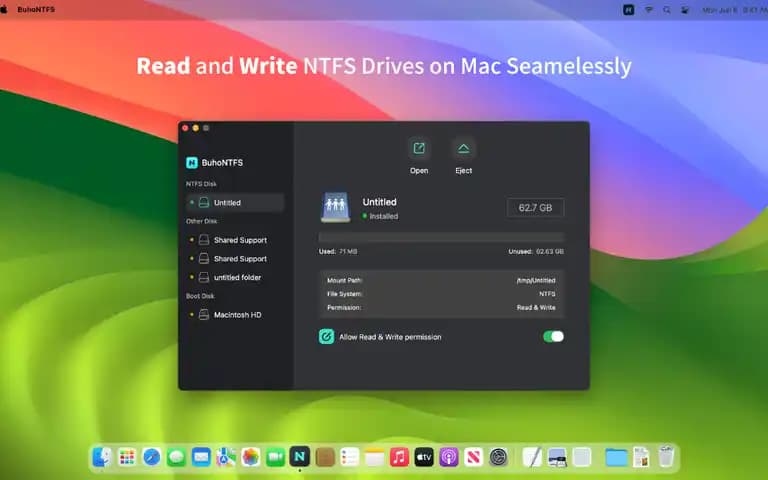Viewport: 768px width, 480px height.
Task: Open Mail from the Dock
Action: pyautogui.click(x=201, y=457)
